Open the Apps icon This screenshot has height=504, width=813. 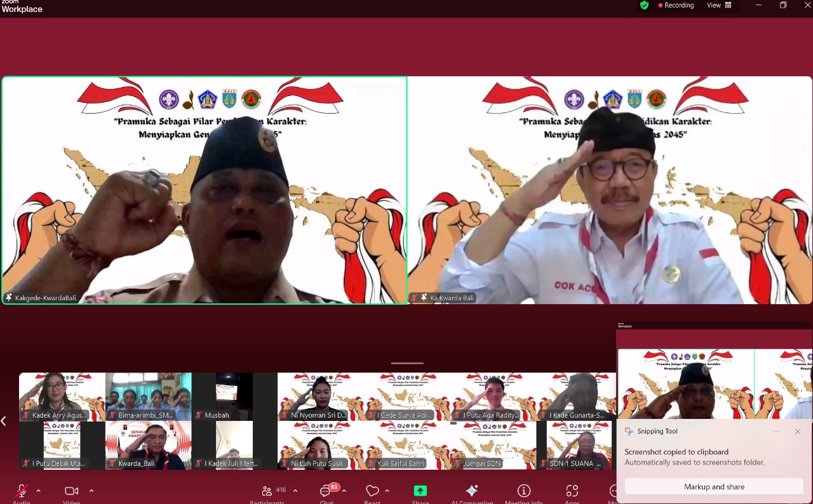pos(572,491)
